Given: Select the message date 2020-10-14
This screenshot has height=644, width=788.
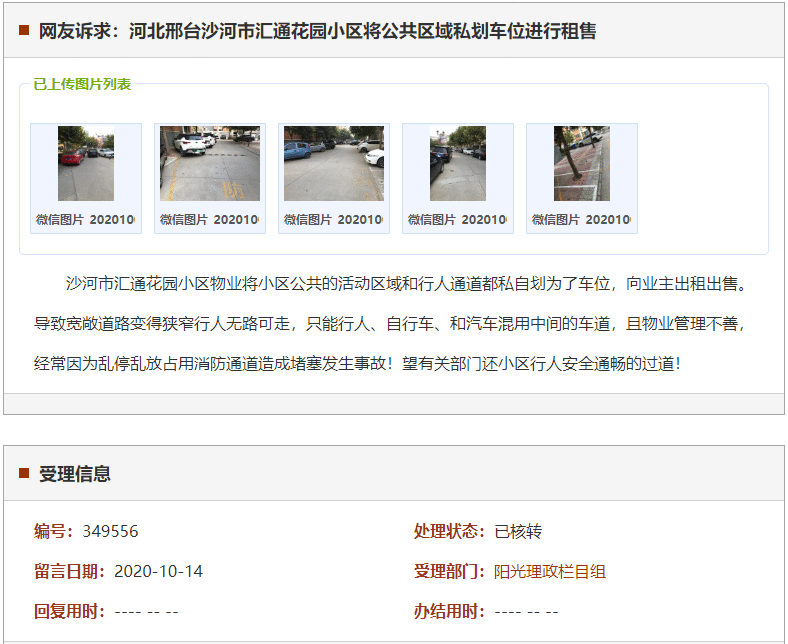Looking at the screenshot, I should click(x=158, y=572).
